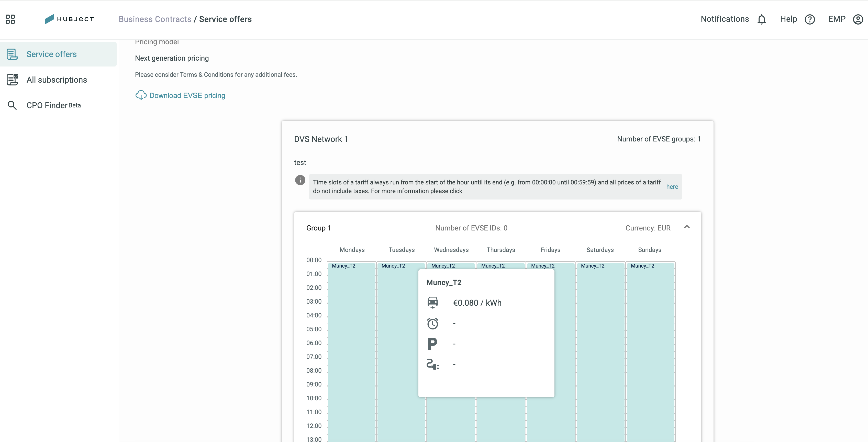Click Muncy_T2 tooltip title
868x442 pixels.
click(x=444, y=283)
